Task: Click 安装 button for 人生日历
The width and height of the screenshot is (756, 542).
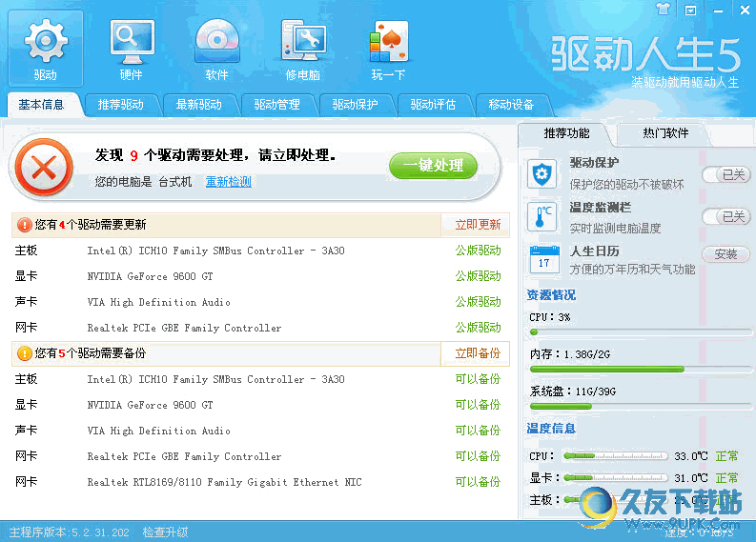Action: pyautogui.click(x=726, y=253)
